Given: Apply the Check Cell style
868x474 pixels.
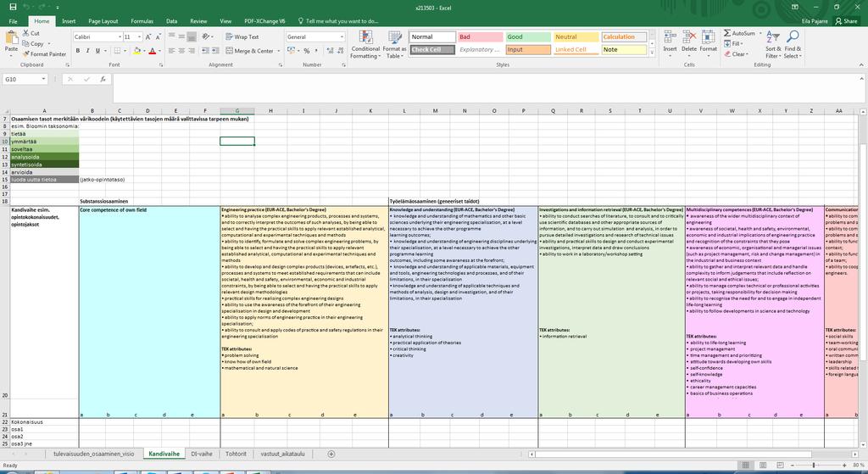Looking at the screenshot, I should (x=432, y=49).
